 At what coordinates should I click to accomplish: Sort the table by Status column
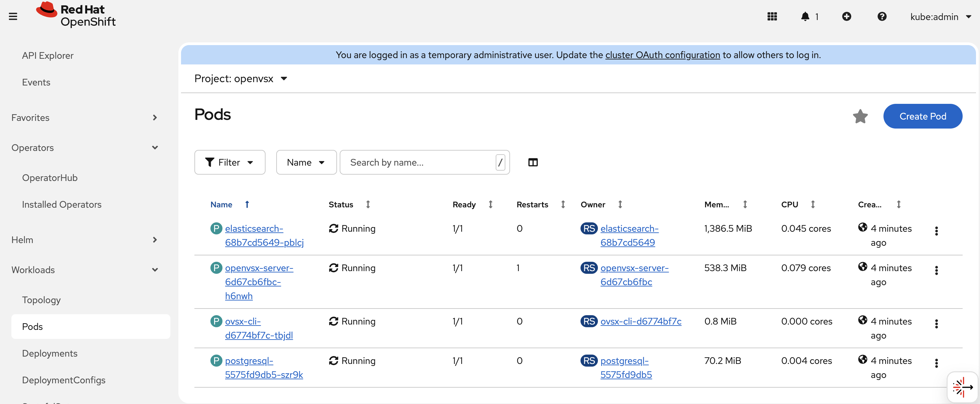tap(368, 205)
